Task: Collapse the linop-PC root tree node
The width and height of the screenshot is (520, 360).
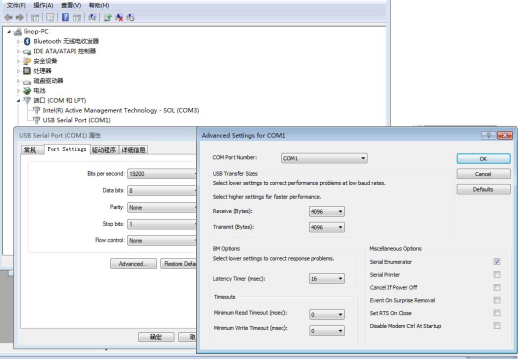Action: (x=9, y=32)
